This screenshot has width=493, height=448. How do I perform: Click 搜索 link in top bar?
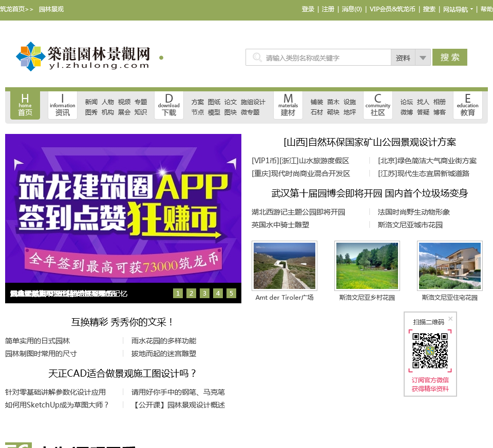pyautogui.click(x=429, y=9)
